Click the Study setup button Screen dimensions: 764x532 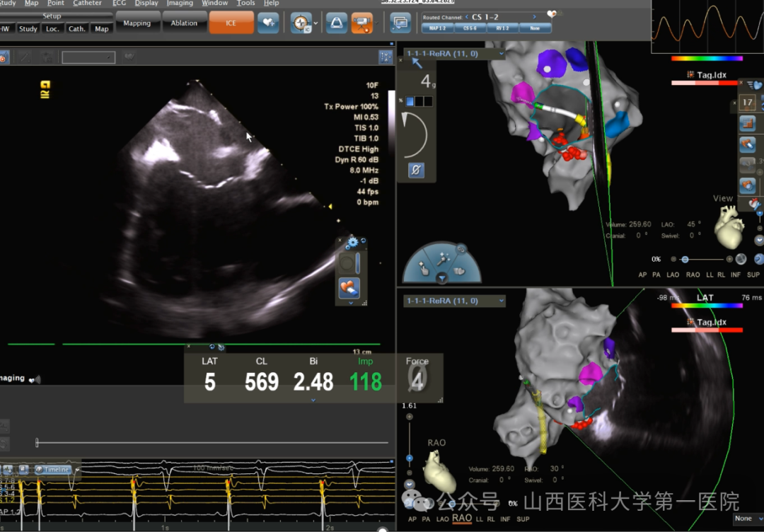coord(28,29)
